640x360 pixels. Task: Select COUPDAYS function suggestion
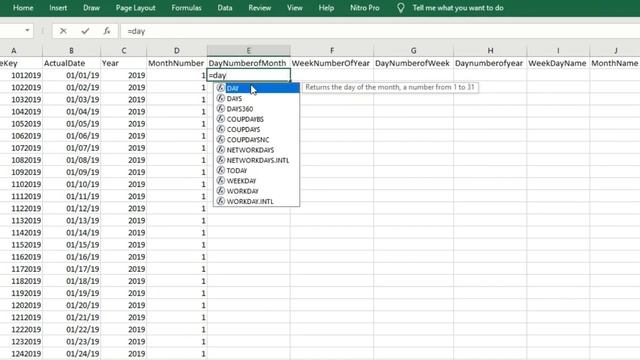(x=257, y=129)
